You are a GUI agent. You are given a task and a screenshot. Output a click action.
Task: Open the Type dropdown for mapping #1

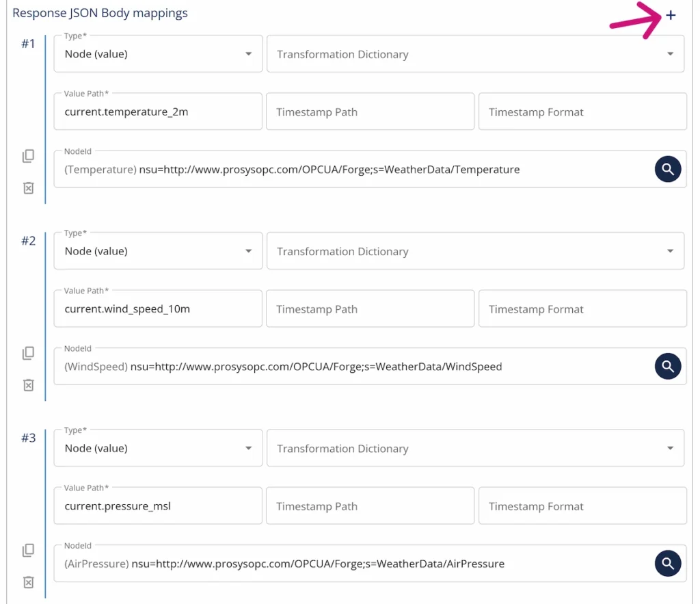(x=250, y=53)
